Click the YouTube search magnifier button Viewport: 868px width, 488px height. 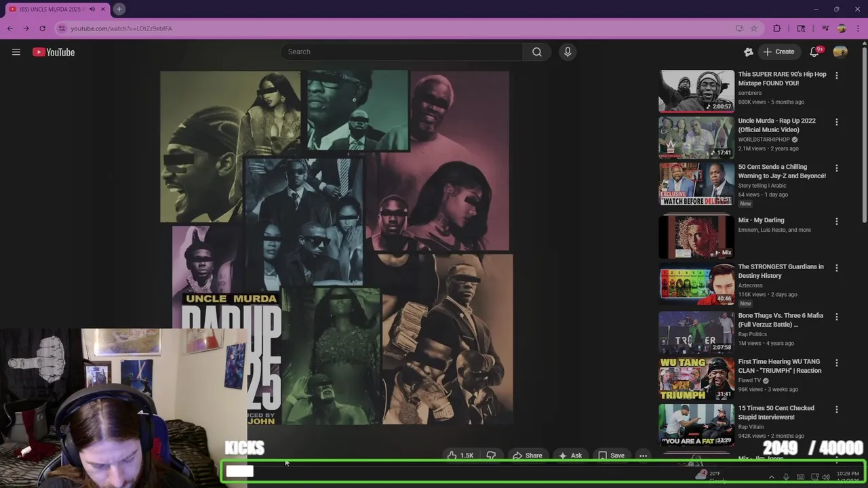tap(537, 52)
